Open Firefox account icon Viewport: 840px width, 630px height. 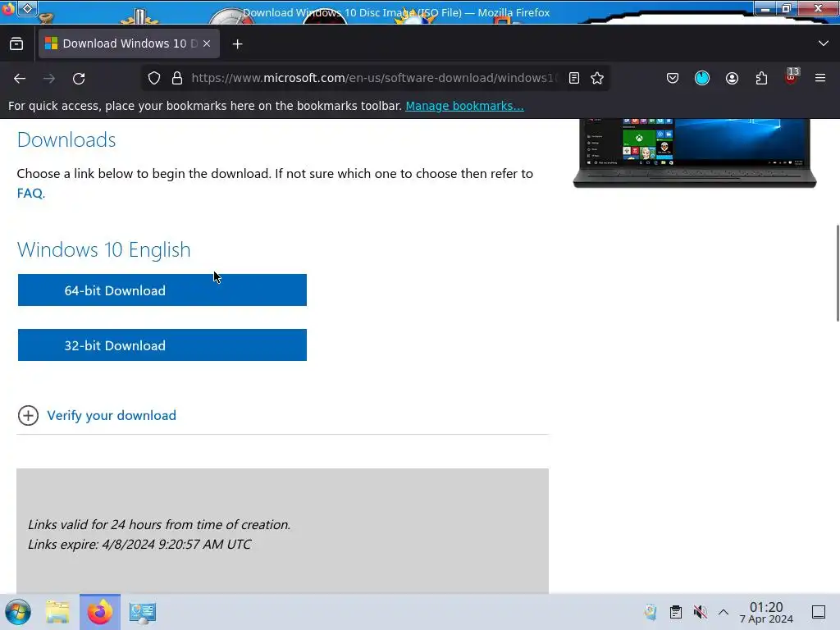point(732,78)
